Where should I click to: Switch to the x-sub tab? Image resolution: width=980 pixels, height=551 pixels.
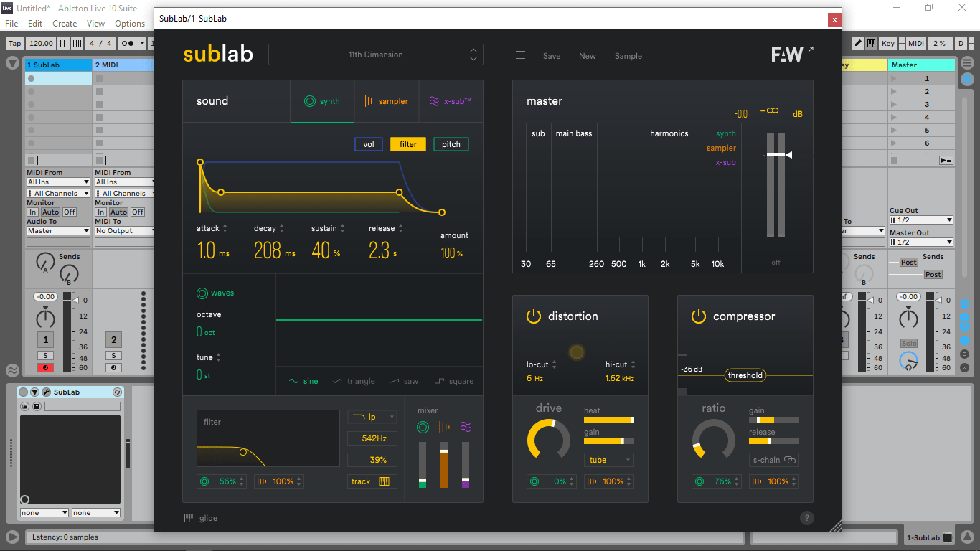pyautogui.click(x=451, y=101)
